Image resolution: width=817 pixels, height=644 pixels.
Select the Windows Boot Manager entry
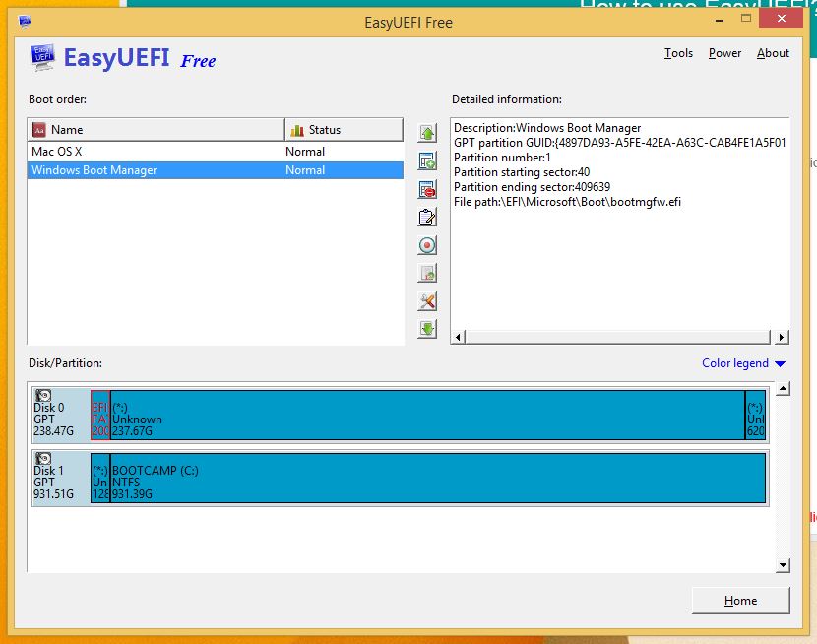[216, 170]
